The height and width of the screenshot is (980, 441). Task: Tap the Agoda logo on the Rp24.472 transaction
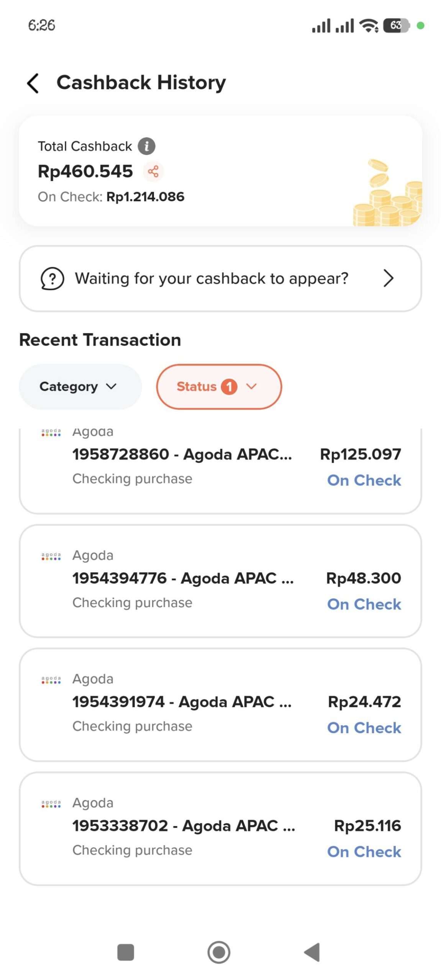click(51, 680)
